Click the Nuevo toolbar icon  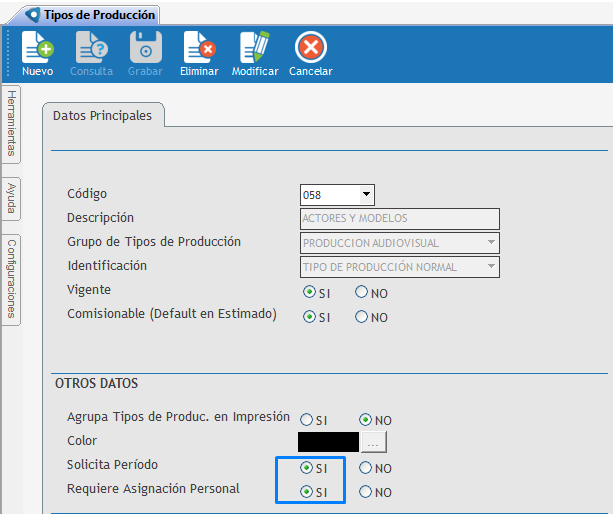(37, 48)
